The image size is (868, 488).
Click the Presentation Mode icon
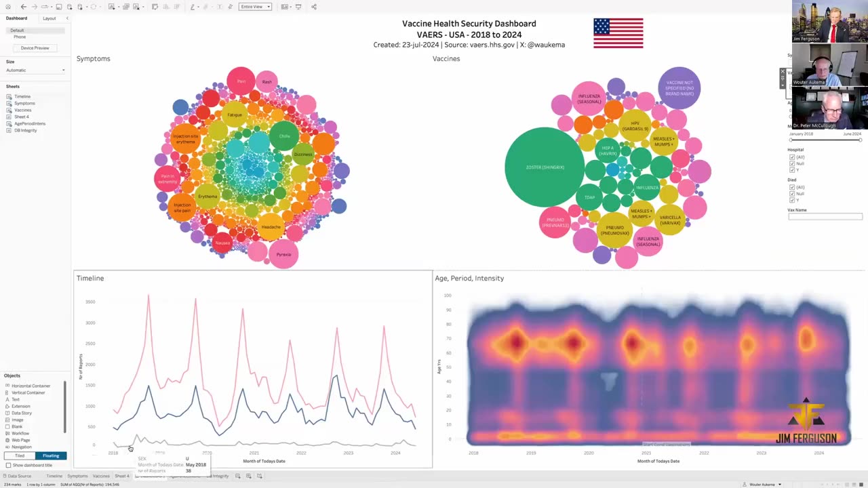click(298, 7)
